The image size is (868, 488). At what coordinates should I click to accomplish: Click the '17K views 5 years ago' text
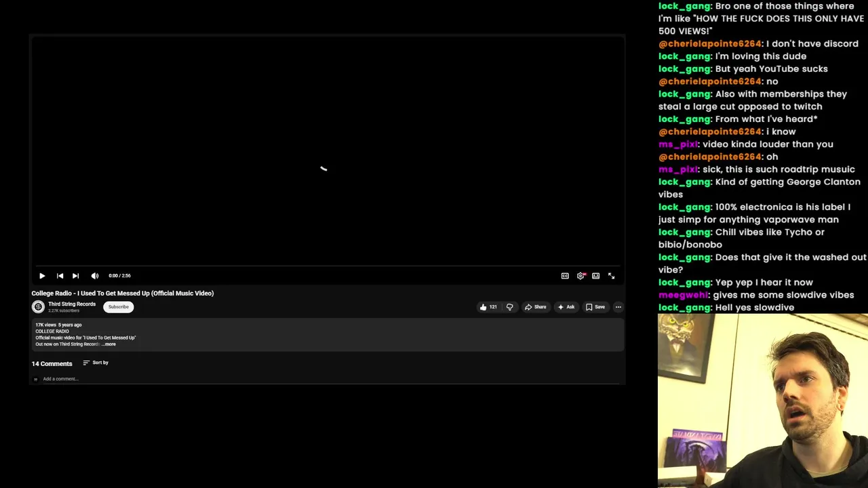pos(58,325)
